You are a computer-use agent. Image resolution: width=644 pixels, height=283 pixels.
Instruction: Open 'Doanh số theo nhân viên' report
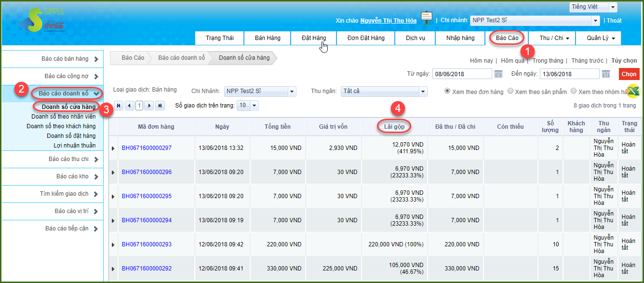coord(64,116)
